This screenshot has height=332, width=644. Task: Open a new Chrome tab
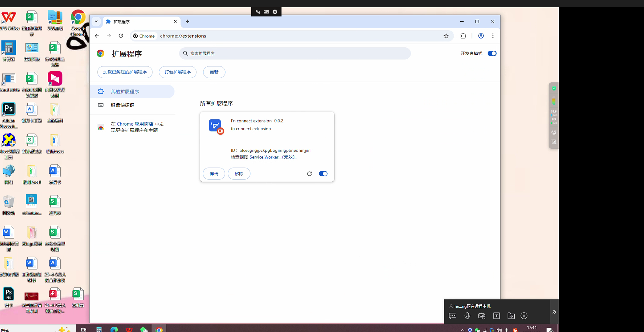187,21
